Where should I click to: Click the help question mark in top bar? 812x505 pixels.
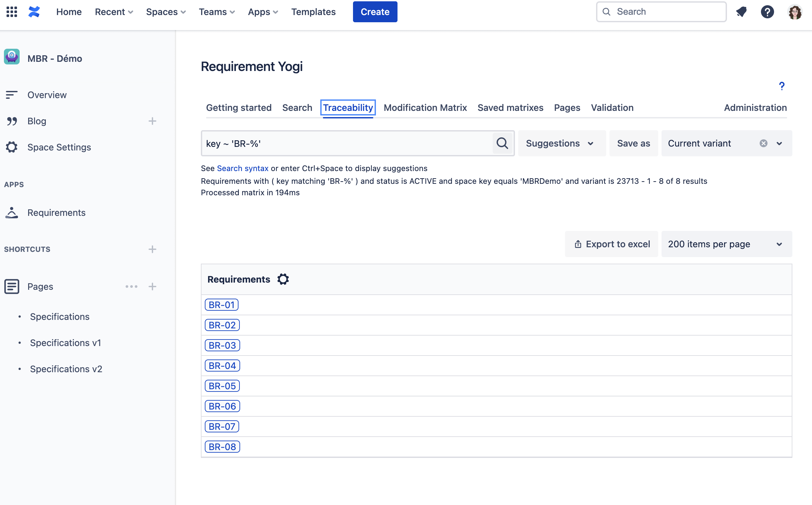pos(767,12)
